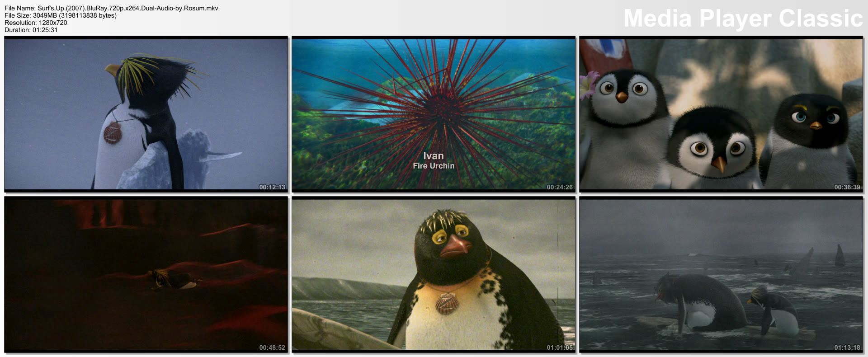Click the 01:01:05 timestamp label
The height and width of the screenshot is (357, 868).
point(560,348)
